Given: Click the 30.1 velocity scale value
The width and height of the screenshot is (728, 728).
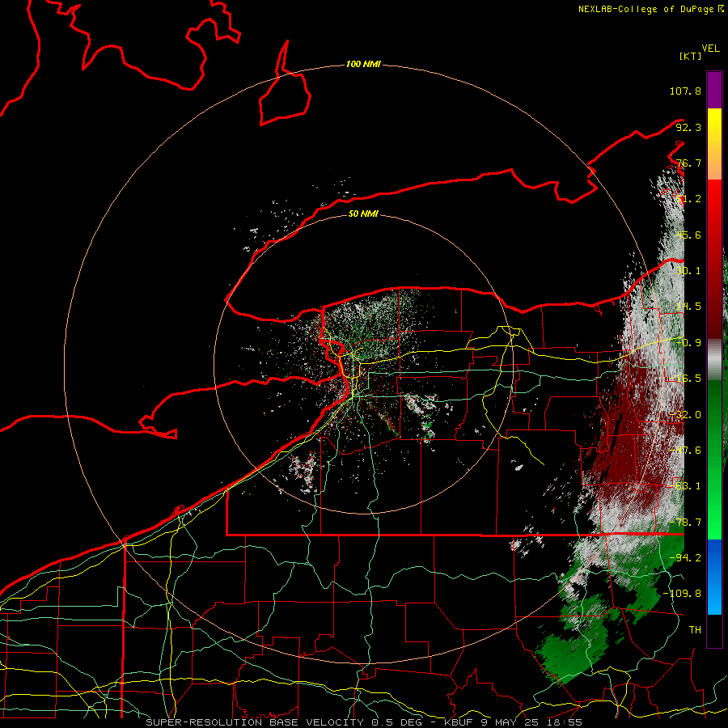Looking at the screenshot, I should tap(688, 271).
